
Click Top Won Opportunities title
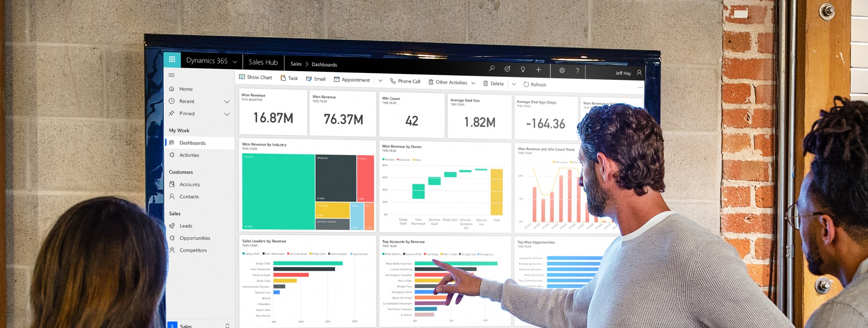pos(536,242)
